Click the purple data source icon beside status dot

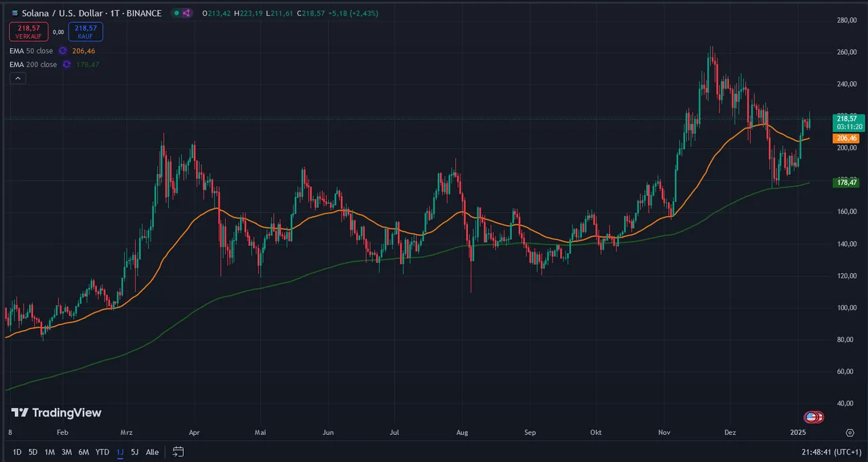click(186, 13)
